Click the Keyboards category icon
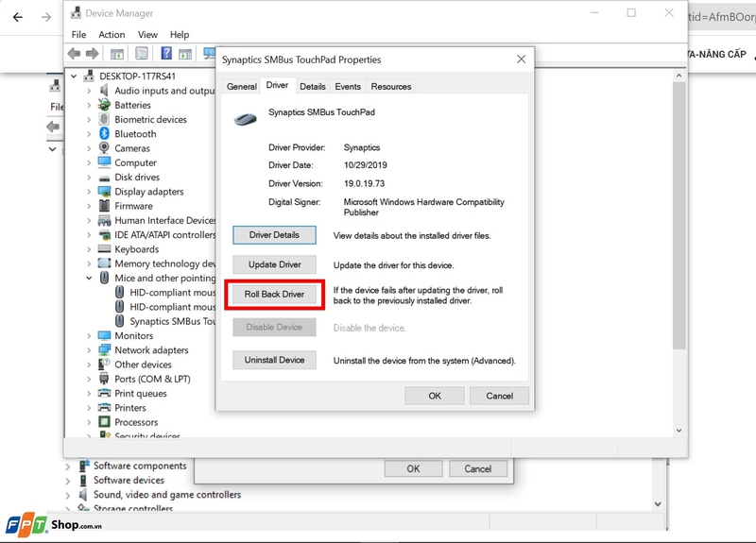The width and height of the screenshot is (756, 543). [x=104, y=249]
